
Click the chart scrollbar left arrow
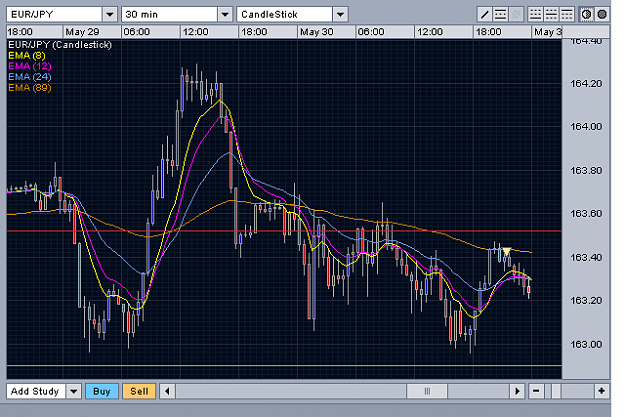click(167, 391)
